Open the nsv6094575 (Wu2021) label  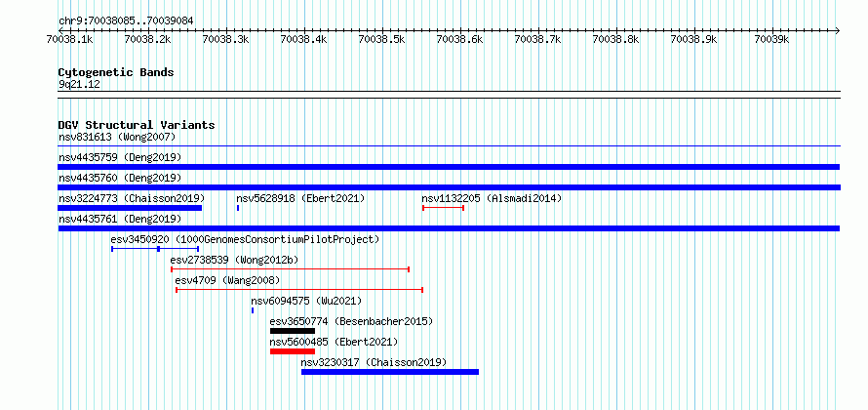(306, 301)
